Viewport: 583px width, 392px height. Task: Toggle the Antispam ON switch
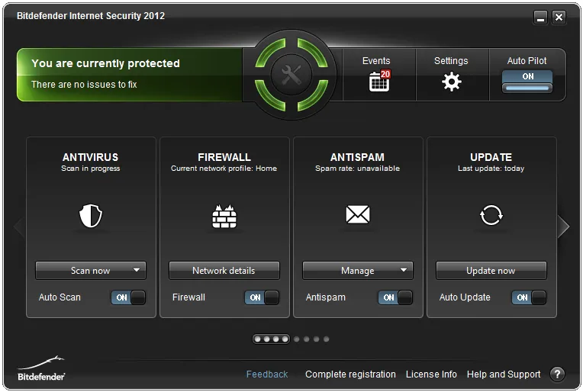395,297
